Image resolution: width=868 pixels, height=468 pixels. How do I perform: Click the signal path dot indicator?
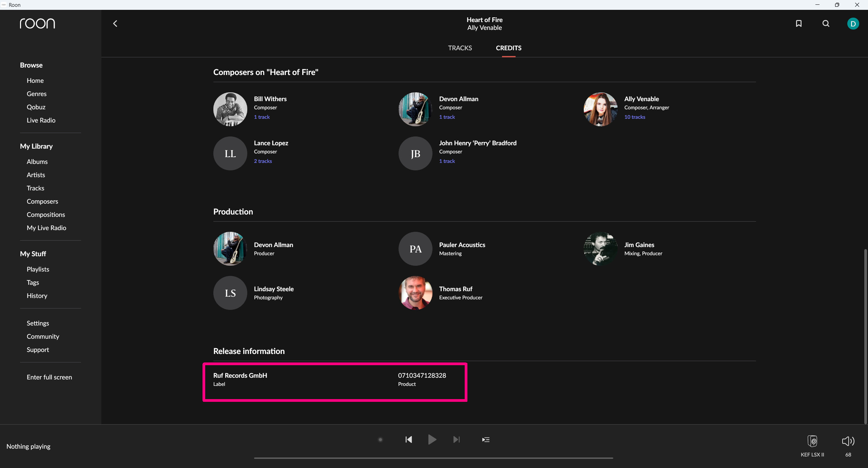click(380, 439)
